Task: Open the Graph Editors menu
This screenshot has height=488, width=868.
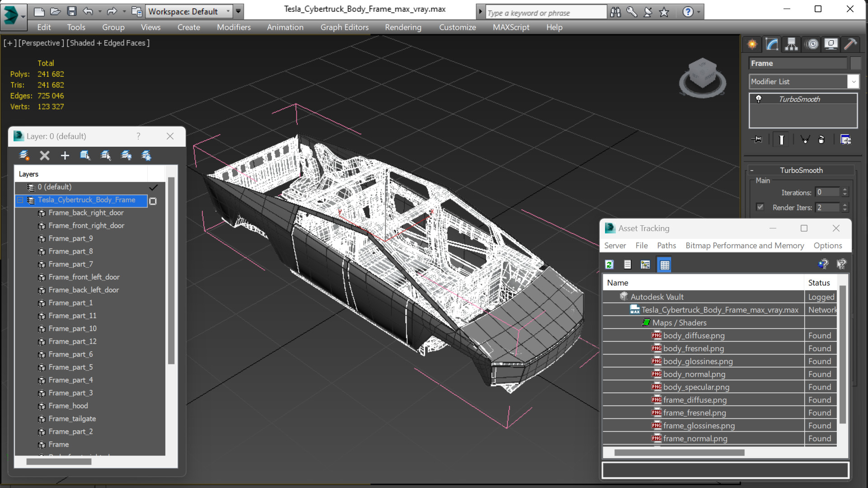Action: [344, 27]
